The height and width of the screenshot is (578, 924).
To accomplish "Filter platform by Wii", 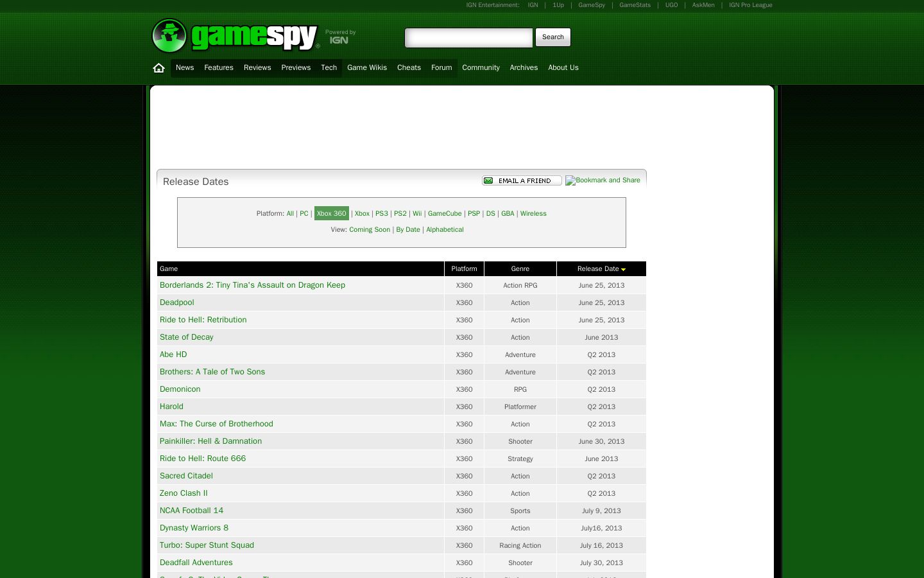I will (417, 214).
